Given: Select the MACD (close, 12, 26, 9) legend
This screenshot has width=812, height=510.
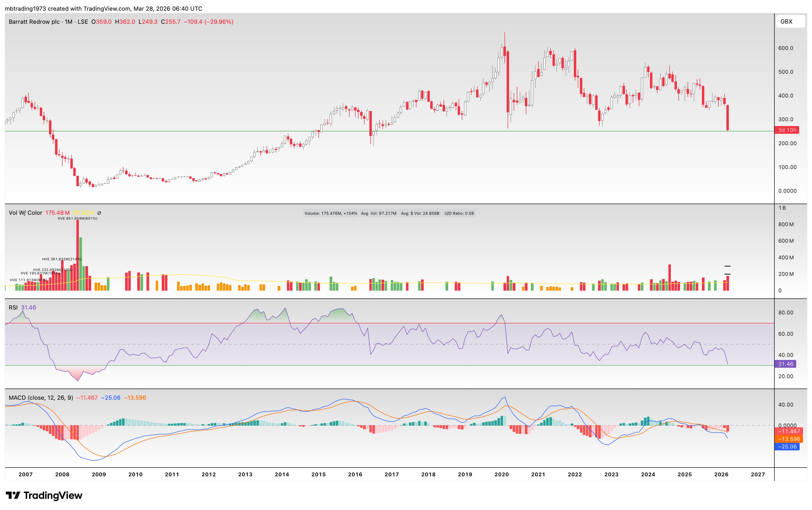Looking at the screenshot, I should tap(41, 398).
